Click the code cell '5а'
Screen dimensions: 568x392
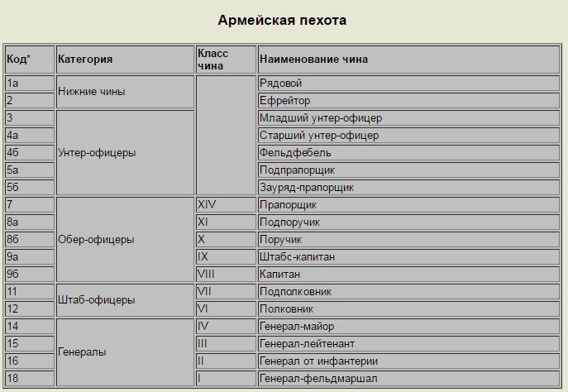coord(30,170)
